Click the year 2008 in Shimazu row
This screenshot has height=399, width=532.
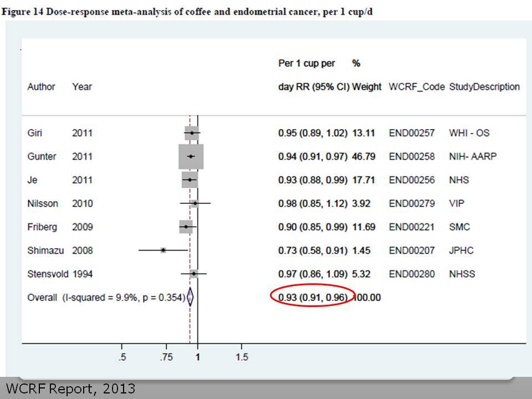82,250
